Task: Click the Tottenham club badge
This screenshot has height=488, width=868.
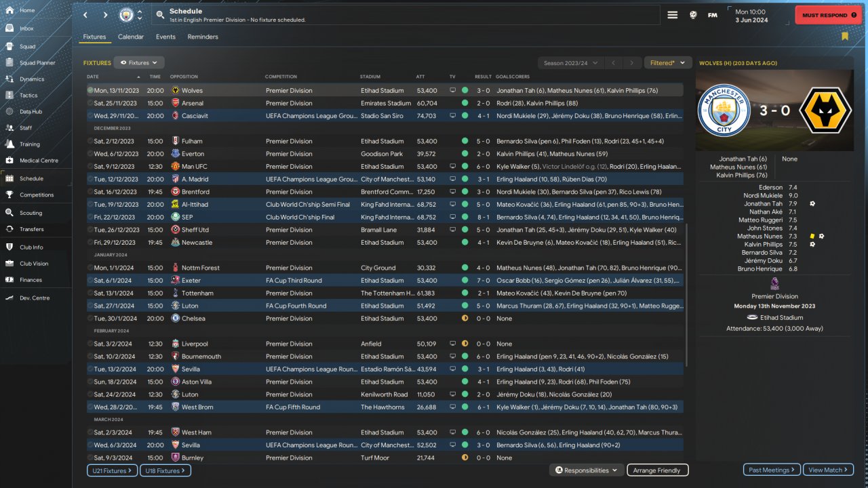Action: click(x=176, y=293)
